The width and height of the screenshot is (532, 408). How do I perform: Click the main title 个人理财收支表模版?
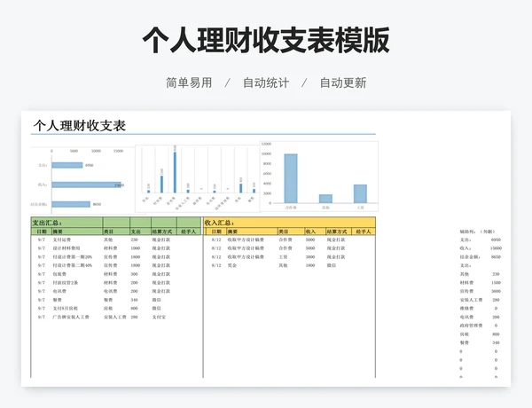click(266, 40)
